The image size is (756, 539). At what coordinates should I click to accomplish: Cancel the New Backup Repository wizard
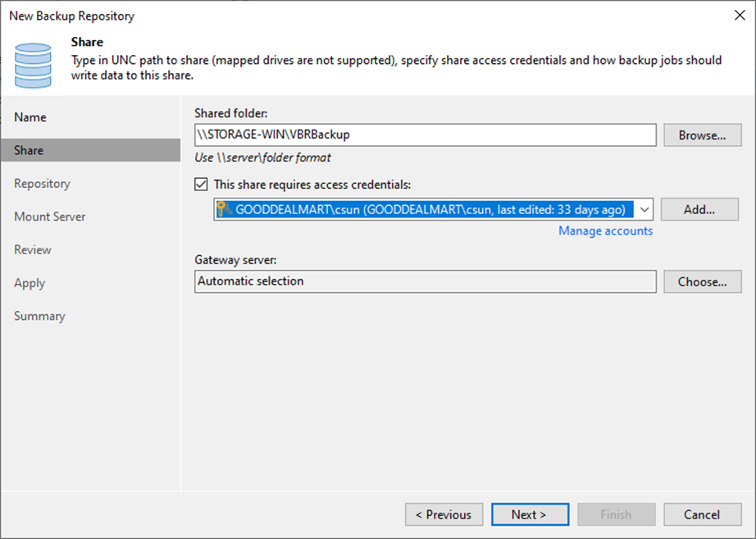pos(702,514)
